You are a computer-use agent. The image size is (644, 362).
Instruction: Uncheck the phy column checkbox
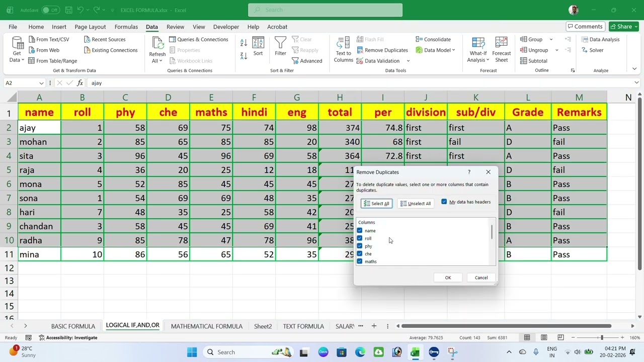tap(360, 246)
